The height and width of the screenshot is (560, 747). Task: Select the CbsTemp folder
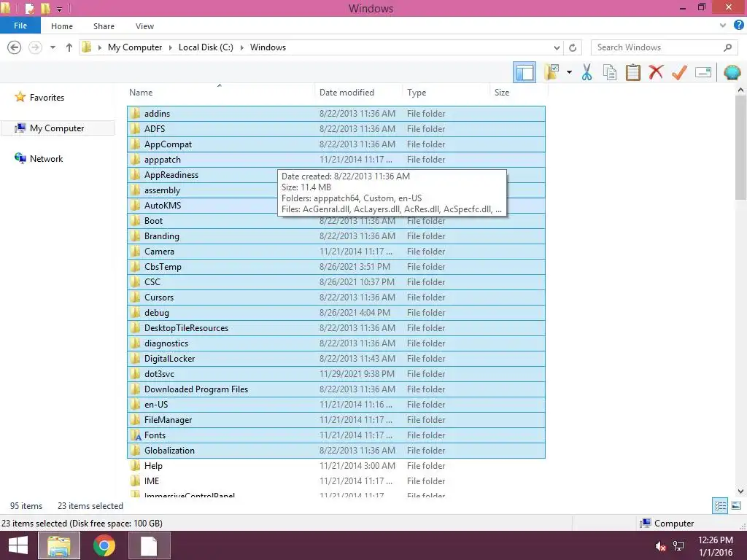(336, 267)
